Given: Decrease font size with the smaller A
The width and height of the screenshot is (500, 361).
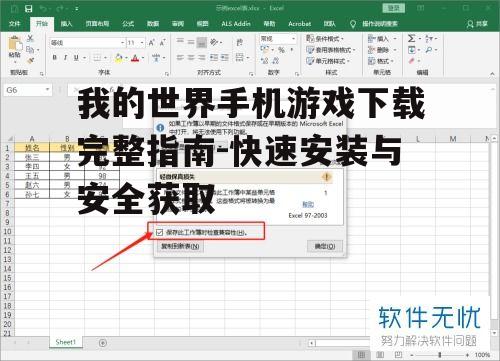Looking at the screenshot, I should [x=162, y=43].
